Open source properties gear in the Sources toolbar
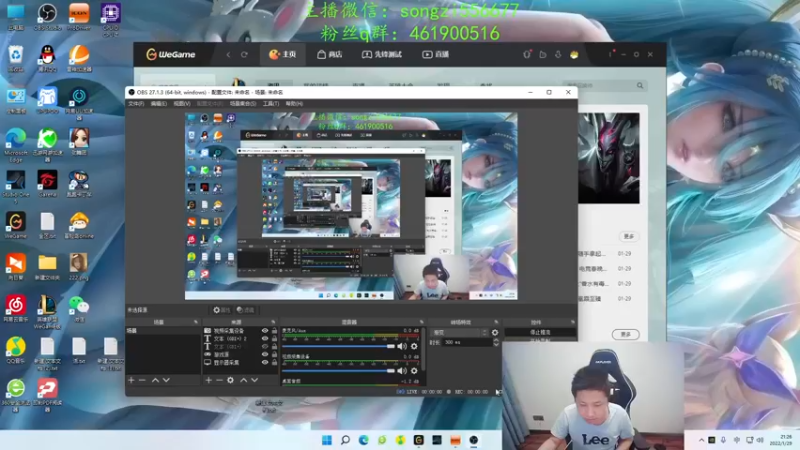Viewport: 800px width, 450px height. [x=231, y=380]
